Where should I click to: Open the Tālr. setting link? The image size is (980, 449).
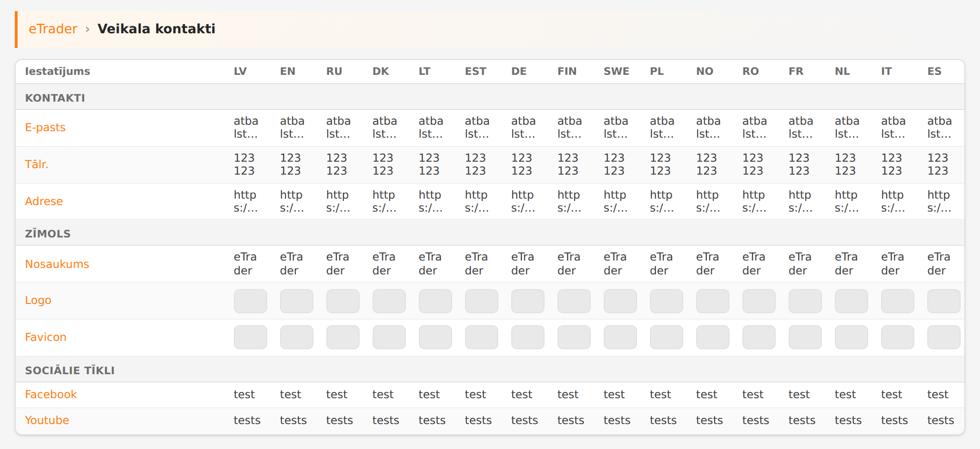point(37,164)
